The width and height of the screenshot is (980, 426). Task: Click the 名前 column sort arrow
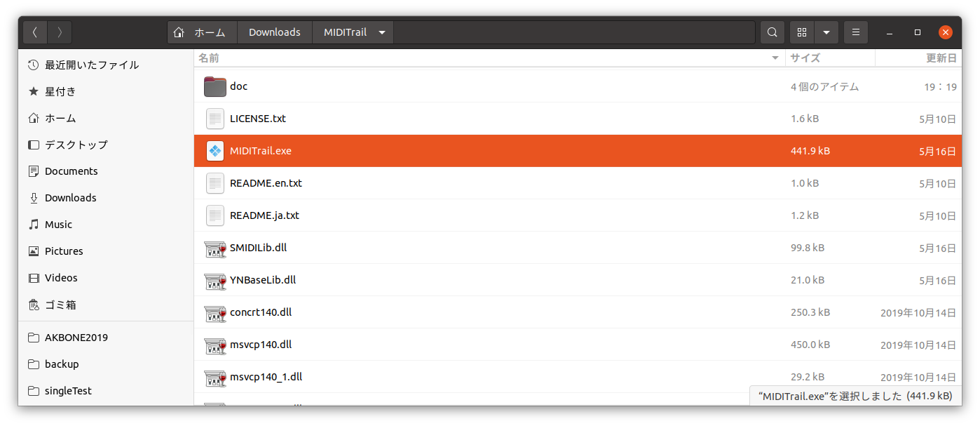pos(775,58)
